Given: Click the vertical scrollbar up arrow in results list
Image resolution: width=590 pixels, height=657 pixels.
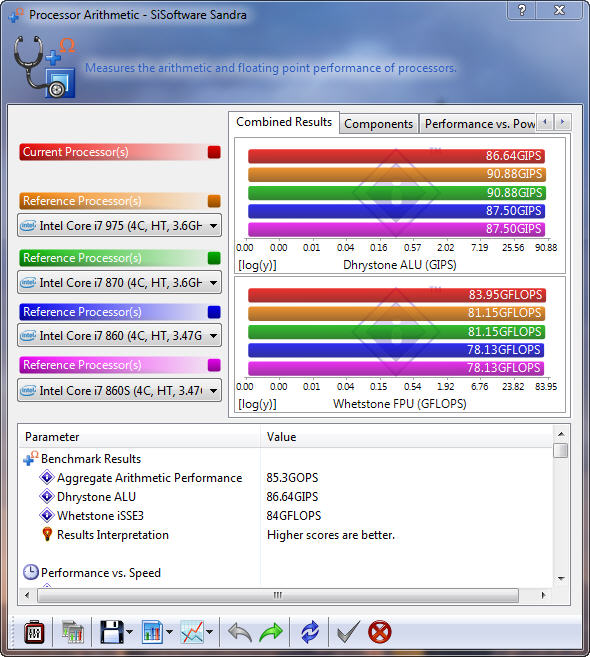Looking at the screenshot, I should (x=561, y=434).
